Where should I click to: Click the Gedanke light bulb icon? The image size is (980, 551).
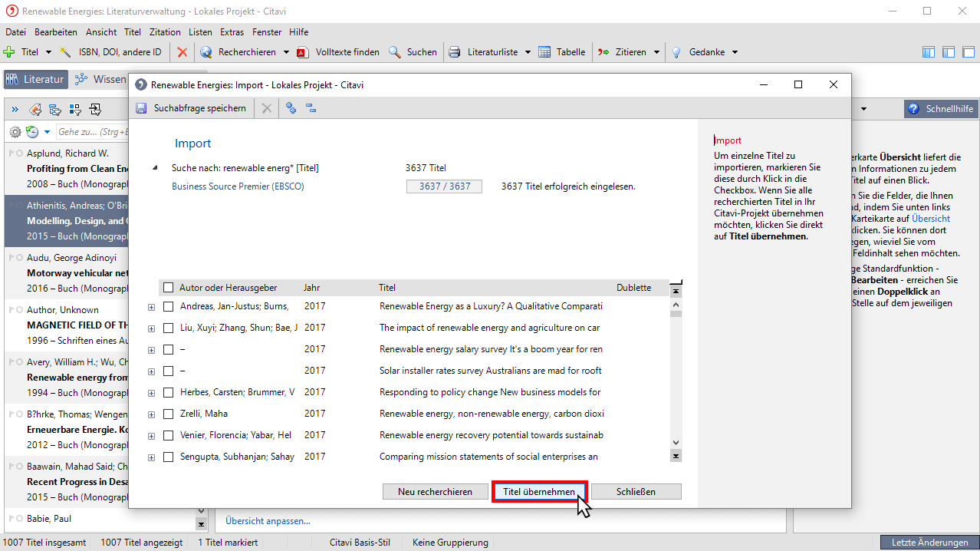[x=676, y=52]
